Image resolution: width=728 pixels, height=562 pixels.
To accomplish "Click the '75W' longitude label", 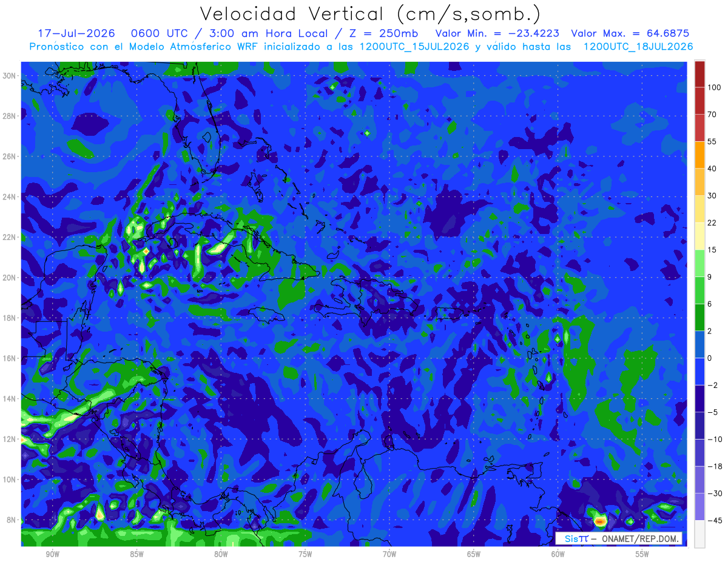I will pyautogui.click(x=305, y=554).
